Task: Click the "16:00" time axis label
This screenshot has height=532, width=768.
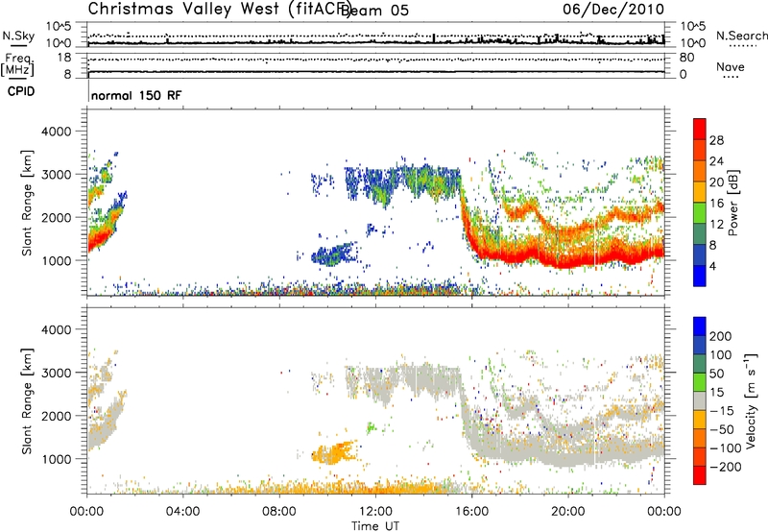Action: 472,512
